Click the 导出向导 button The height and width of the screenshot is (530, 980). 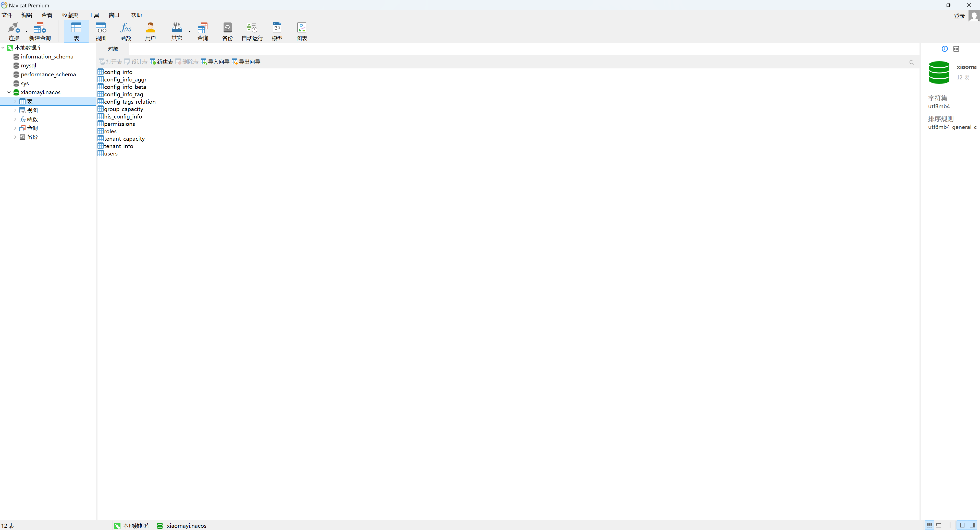[x=246, y=62]
